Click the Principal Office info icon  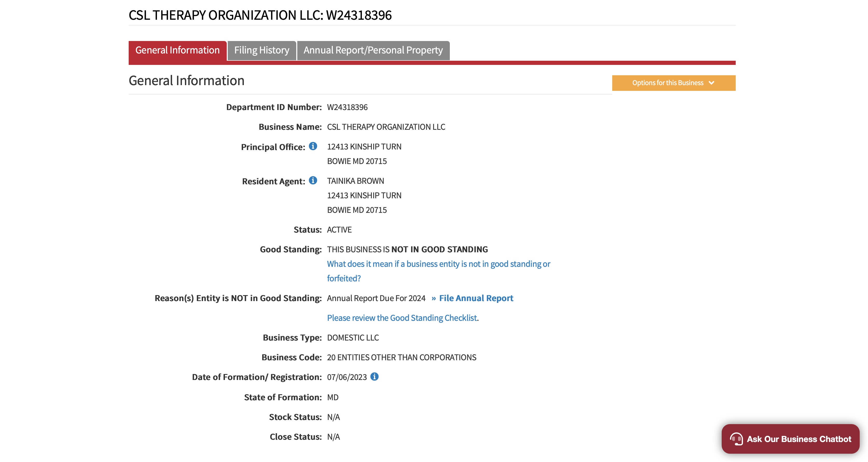[x=313, y=146]
